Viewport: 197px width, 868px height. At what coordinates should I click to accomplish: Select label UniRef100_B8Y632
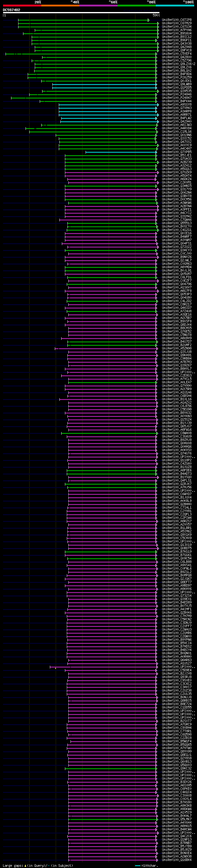pos(177,412)
